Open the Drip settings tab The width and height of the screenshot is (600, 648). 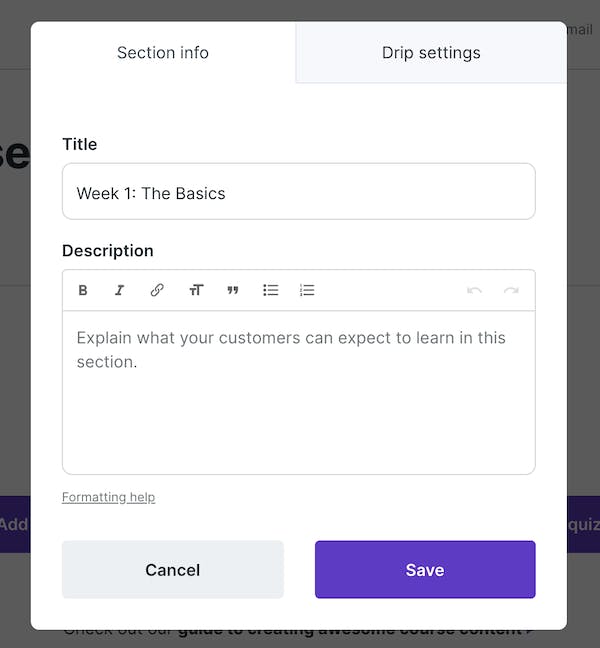tap(431, 52)
